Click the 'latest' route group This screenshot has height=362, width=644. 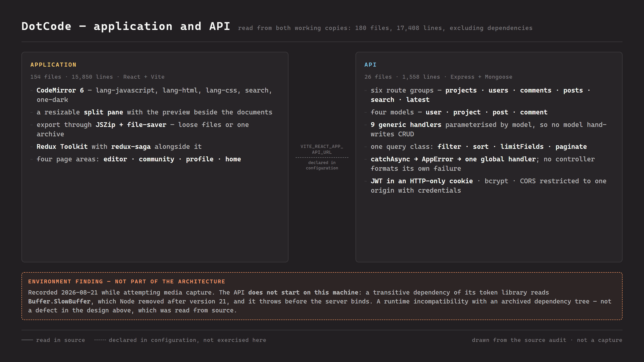coord(418,100)
